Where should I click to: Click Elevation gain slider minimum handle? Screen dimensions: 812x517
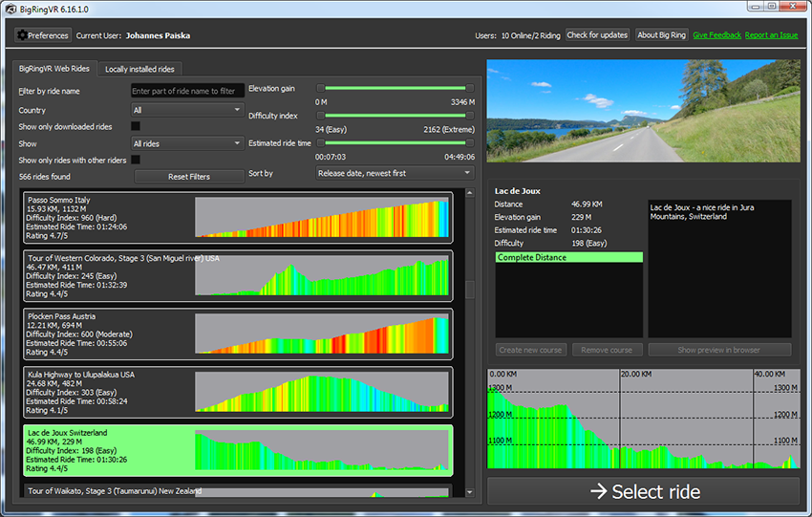(321, 88)
